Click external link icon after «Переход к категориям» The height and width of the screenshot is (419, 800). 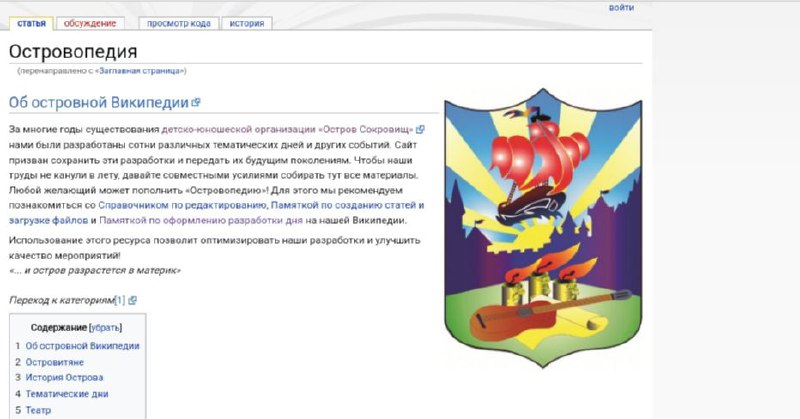[132, 300]
